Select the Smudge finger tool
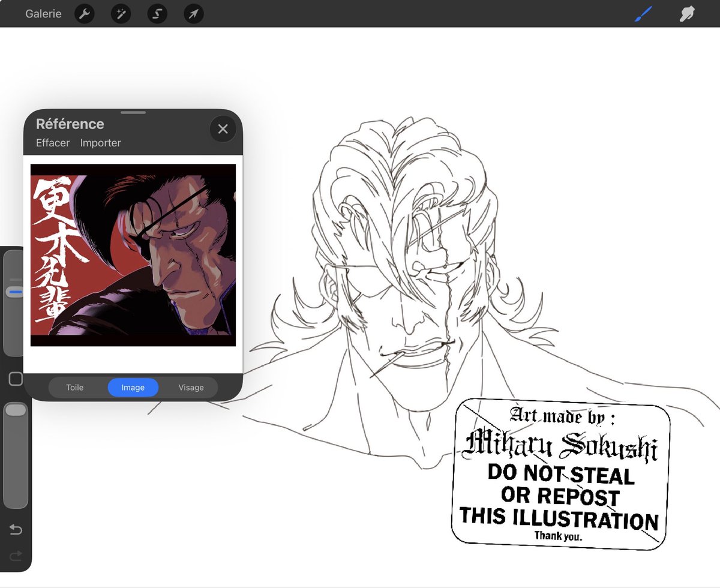720x588 pixels. coord(686,13)
